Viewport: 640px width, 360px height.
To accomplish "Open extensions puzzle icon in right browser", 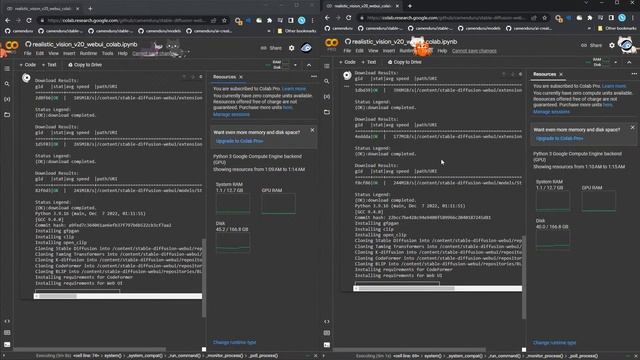I will [x=590, y=18].
